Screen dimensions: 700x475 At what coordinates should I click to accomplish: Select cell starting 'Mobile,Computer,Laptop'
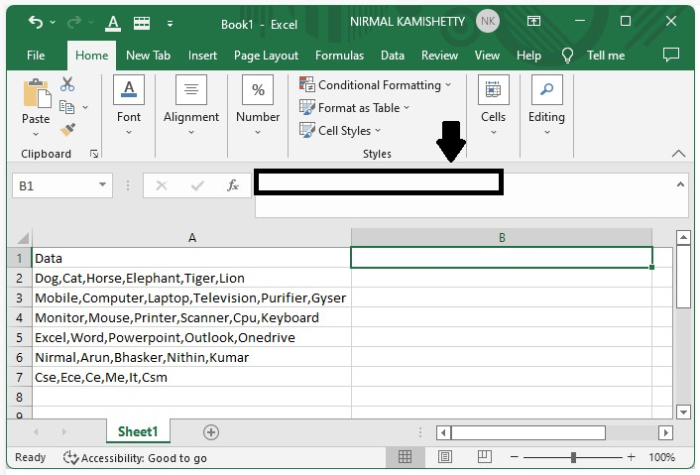[192, 298]
